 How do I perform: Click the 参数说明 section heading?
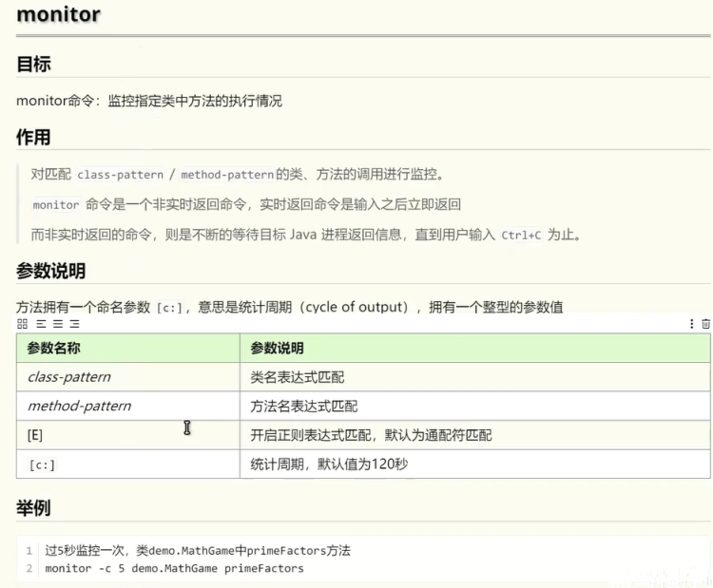click(x=51, y=271)
